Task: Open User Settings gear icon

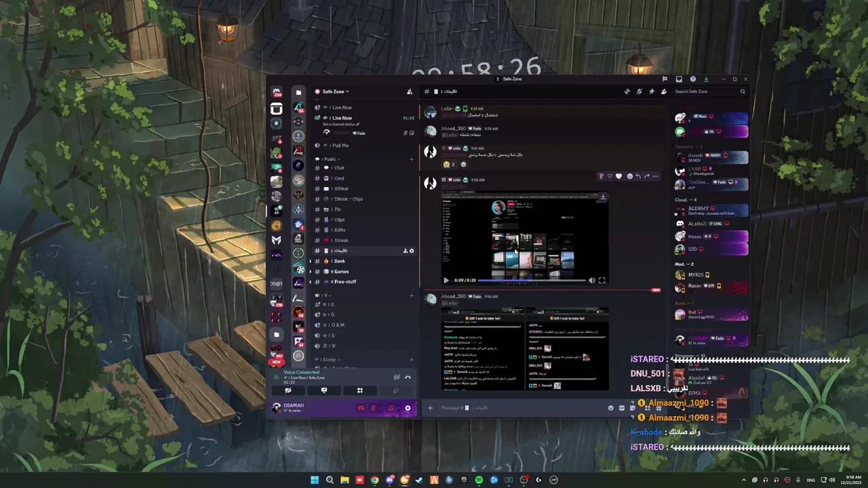Action: click(x=408, y=408)
